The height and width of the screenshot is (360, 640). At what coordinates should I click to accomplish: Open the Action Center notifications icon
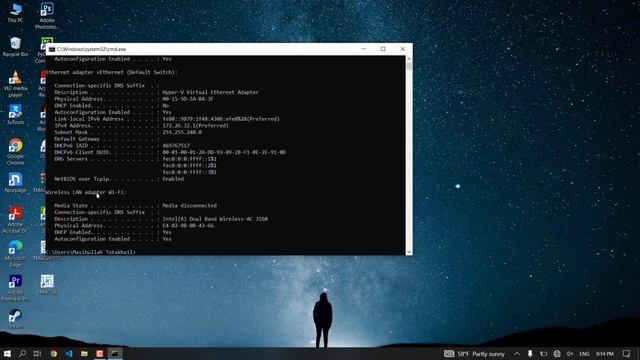tap(627, 354)
